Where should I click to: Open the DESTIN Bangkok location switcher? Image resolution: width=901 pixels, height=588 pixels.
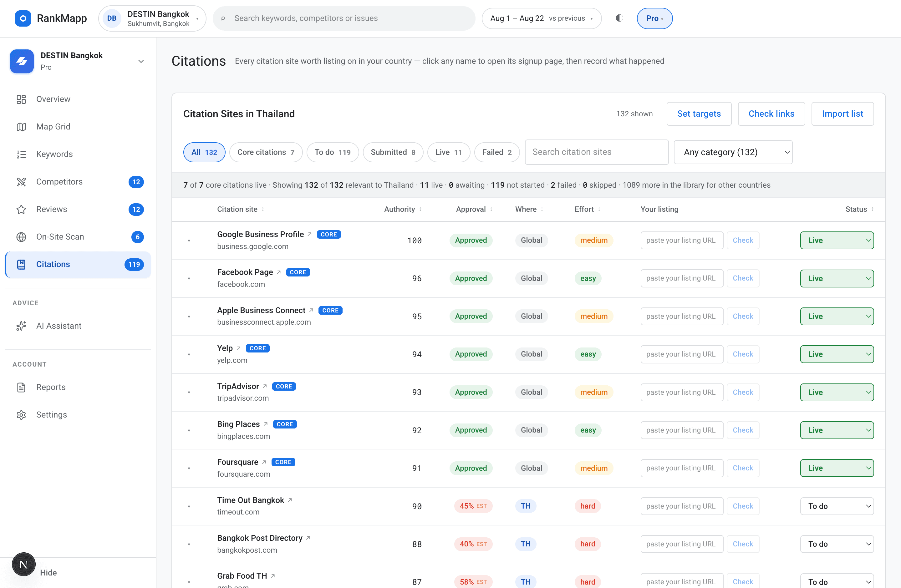point(152,18)
